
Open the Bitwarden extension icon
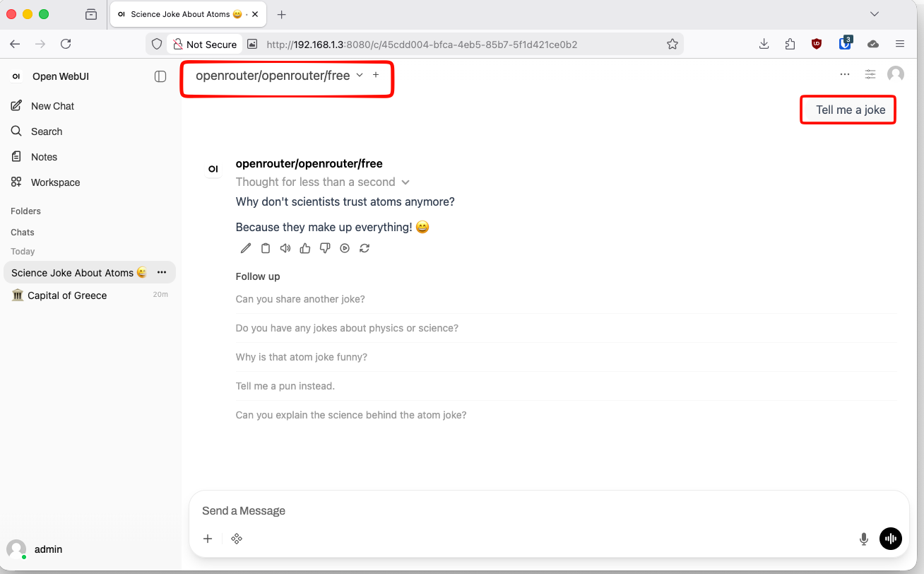pos(846,44)
